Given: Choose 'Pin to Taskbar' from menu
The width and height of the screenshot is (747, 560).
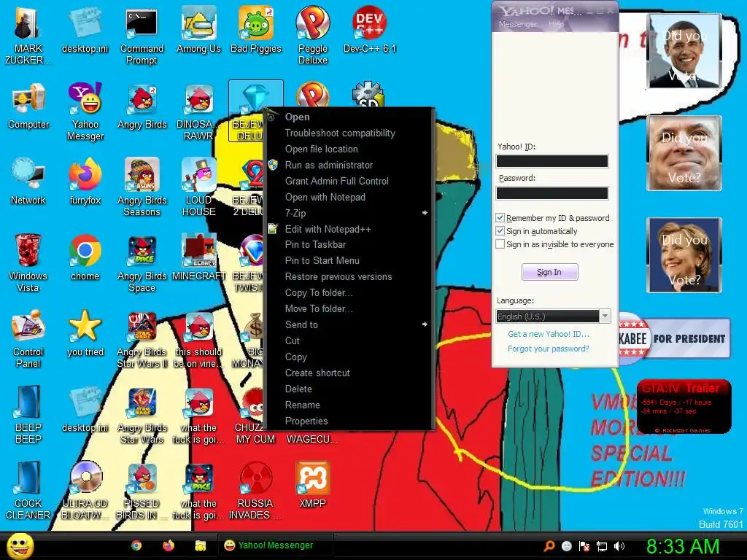Looking at the screenshot, I should 349,245.
